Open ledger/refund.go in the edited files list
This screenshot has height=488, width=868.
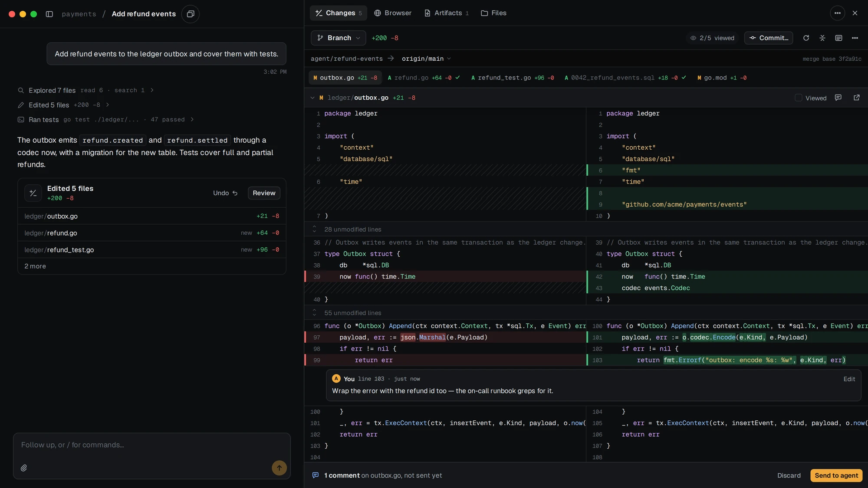coord(152,233)
